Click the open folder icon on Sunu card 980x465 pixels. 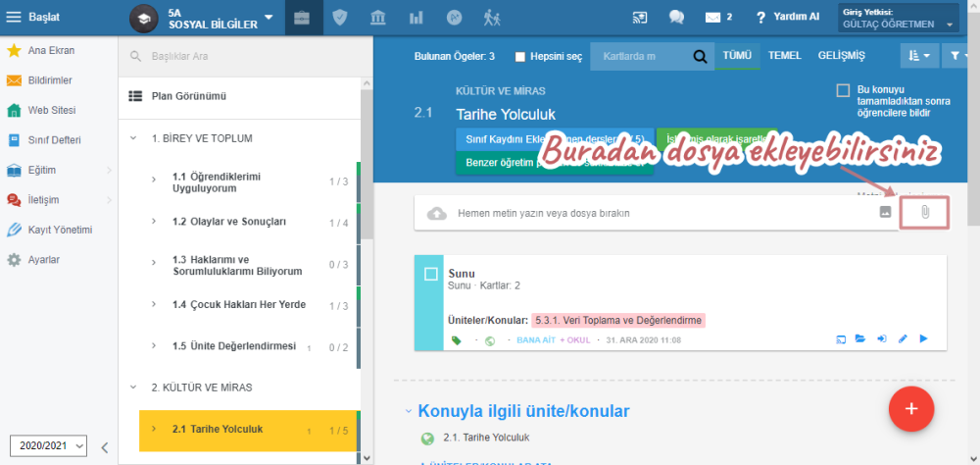(x=860, y=339)
